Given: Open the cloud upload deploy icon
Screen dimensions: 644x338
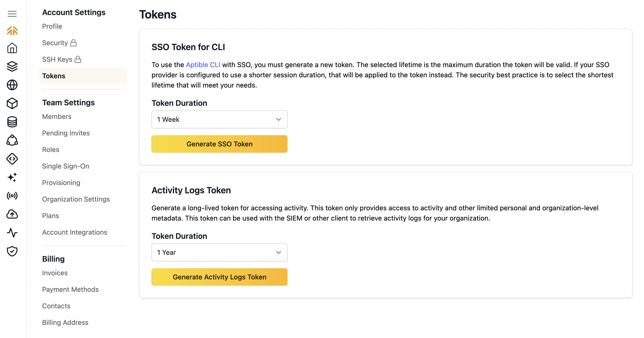Looking at the screenshot, I should [x=12, y=214].
